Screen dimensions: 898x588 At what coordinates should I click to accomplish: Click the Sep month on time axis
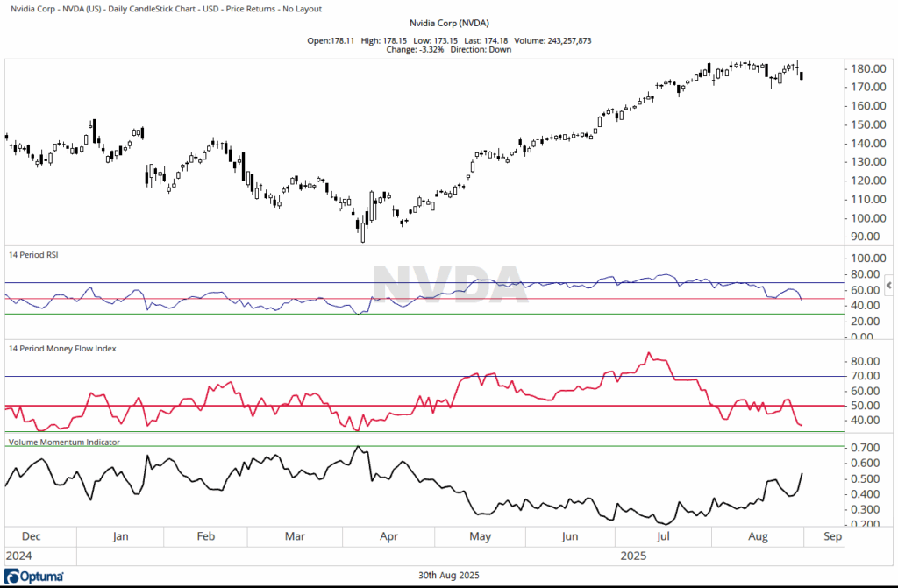click(831, 535)
